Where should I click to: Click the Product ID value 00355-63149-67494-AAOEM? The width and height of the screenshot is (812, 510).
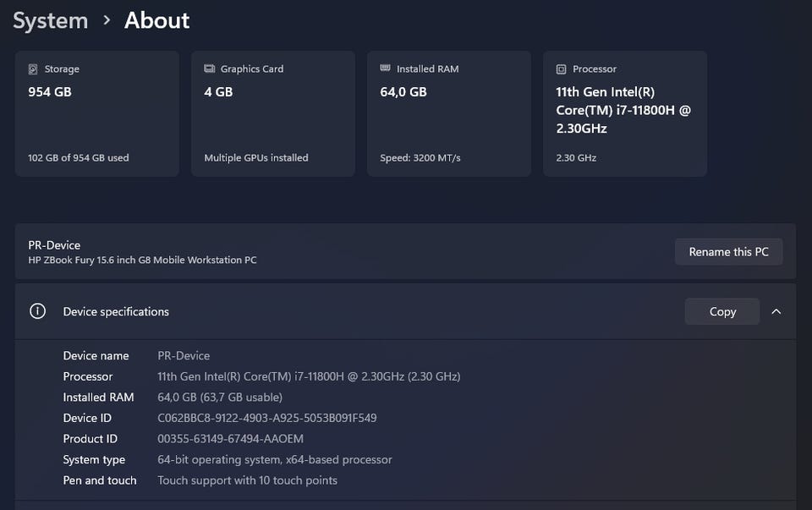(x=230, y=439)
